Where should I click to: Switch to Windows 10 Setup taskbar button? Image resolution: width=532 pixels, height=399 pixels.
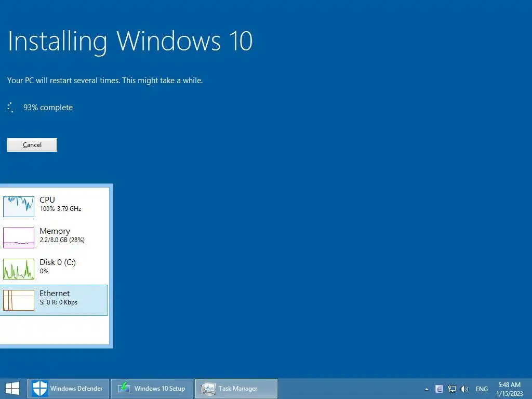(152, 389)
